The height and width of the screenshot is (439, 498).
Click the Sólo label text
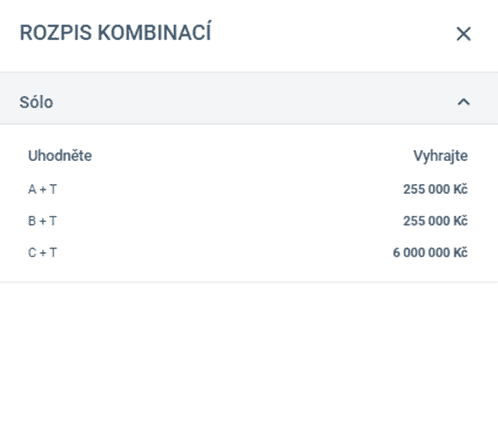click(36, 102)
